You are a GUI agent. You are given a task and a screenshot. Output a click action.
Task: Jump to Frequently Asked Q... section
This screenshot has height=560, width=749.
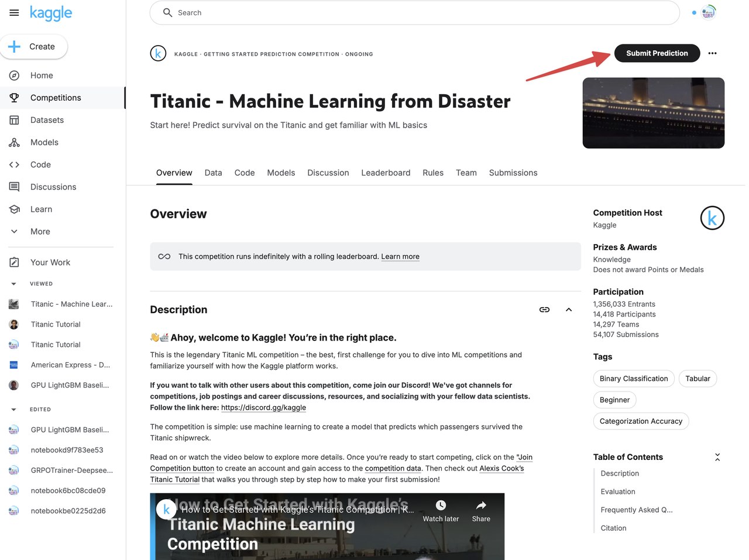(x=637, y=510)
